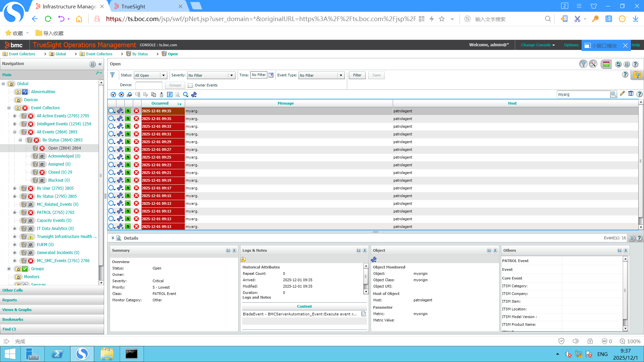Viewport: 644px width, 362px height.
Task: Click the Device input field
Action: (149, 85)
